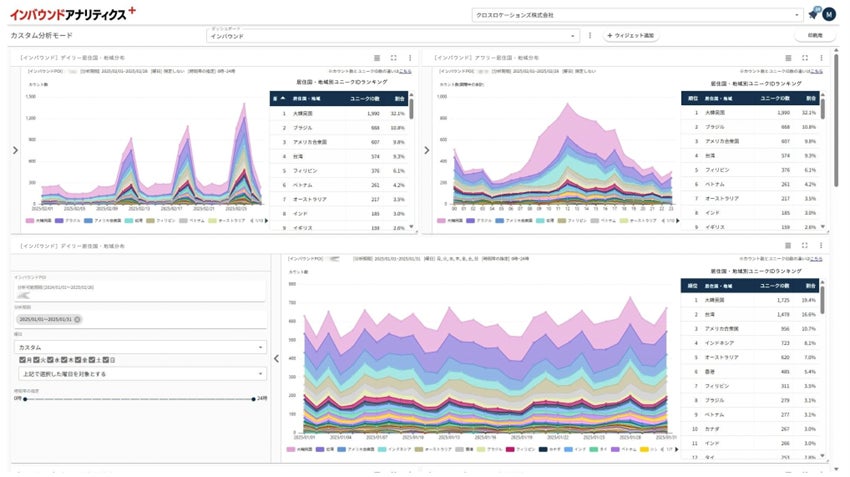Screen dimensions: 850x477
Task: Open the notifications bell icon
Action: click(x=813, y=15)
